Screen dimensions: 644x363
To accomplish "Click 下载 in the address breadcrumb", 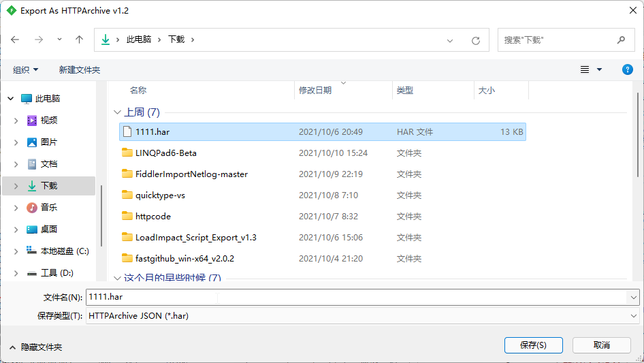I will [x=176, y=40].
